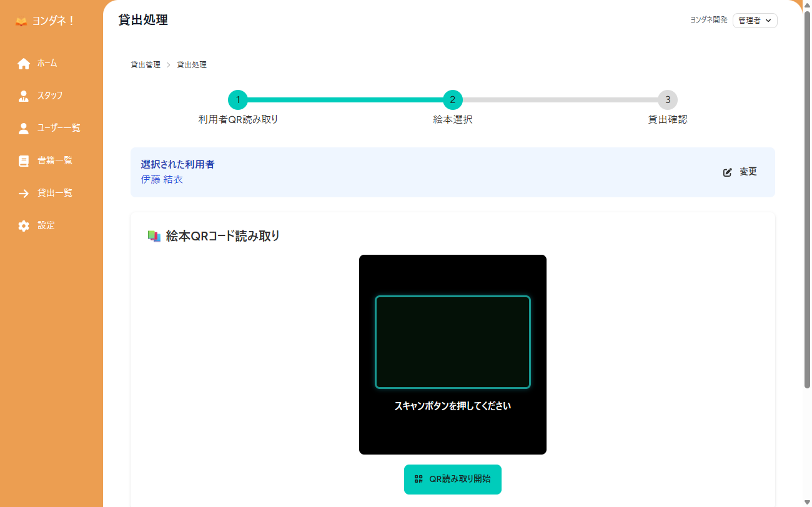Image resolution: width=812 pixels, height=507 pixels.
Task: Open the 管理者 role dropdown
Action: (755, 20)
